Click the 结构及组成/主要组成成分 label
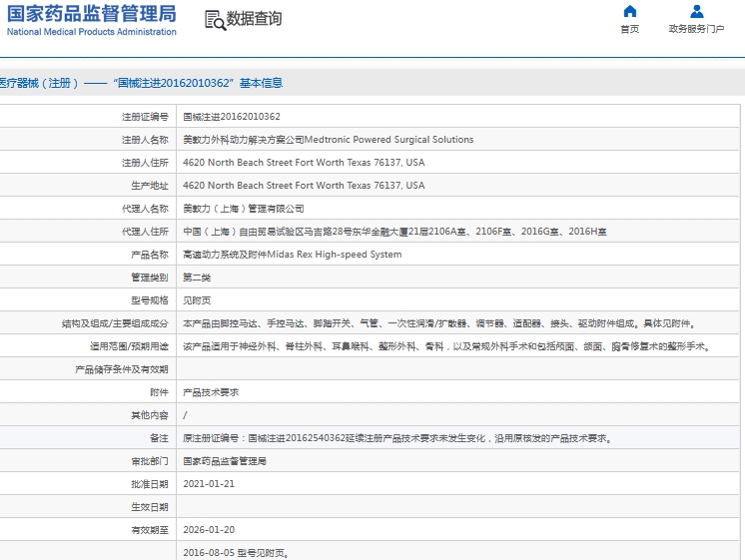Image resolution: width=745 pixels, height=560 pixels. (115, 323)
